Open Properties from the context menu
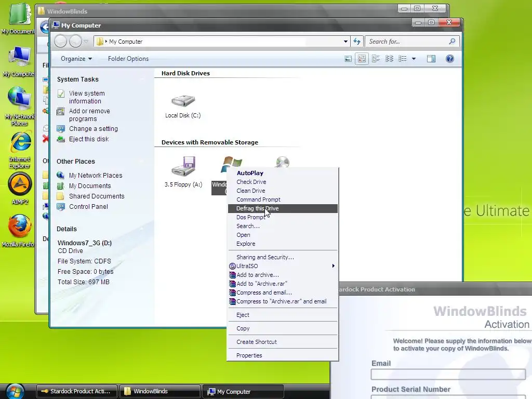 point(283,355)
